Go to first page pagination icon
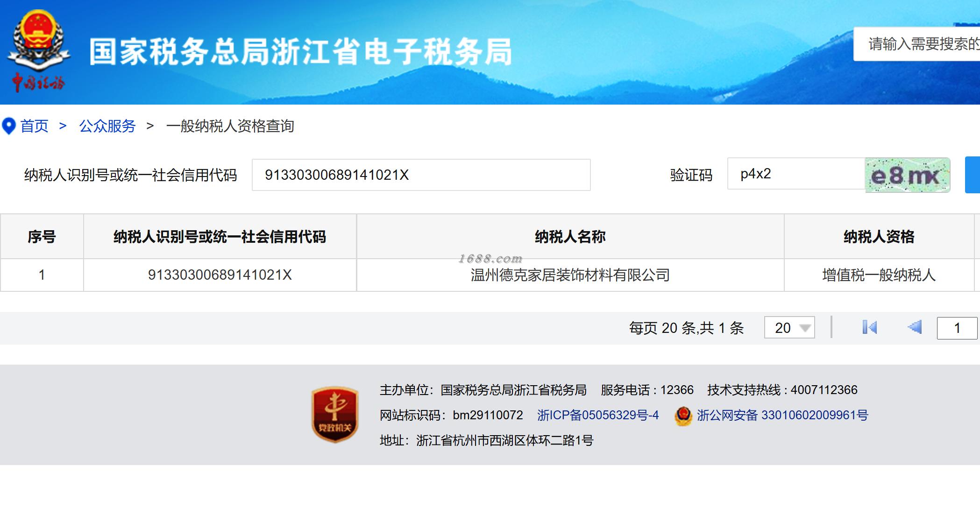This screenshot has height=515, width=980. point(869,327)
